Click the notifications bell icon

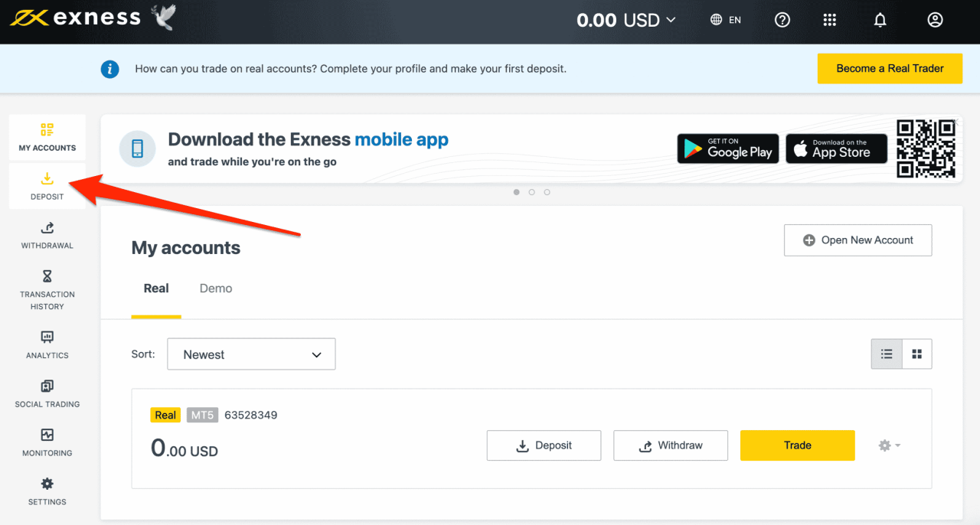pos(880,21)
